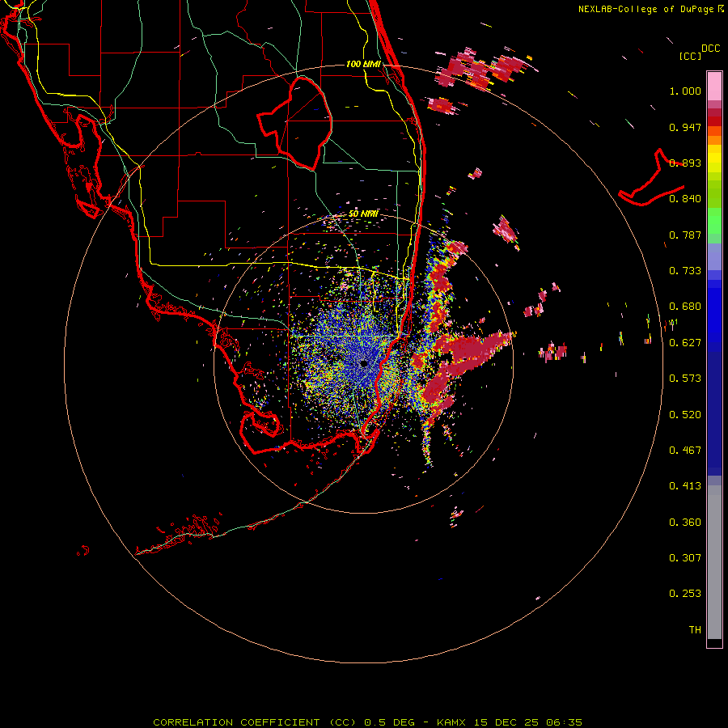Screen dimensions: 728x728
Task: Click the 0.307 scale value
Action: pyautogui.click(x=685, y=558)
